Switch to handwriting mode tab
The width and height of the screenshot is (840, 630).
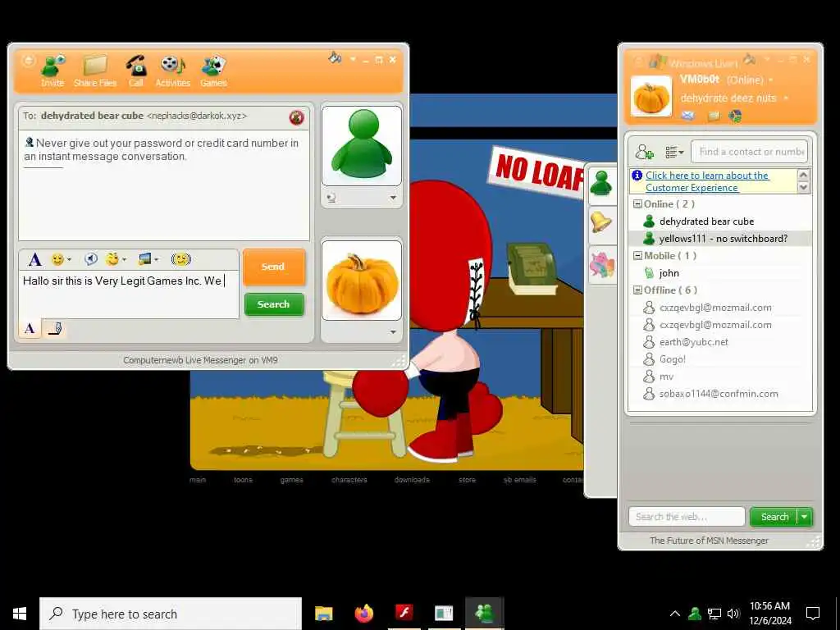55,328
